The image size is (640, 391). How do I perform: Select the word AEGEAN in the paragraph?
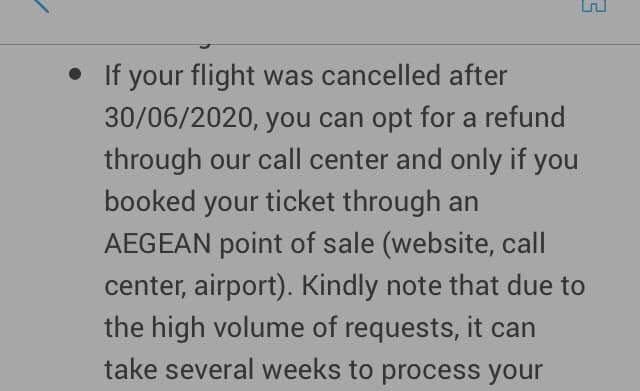pos(158,244)
